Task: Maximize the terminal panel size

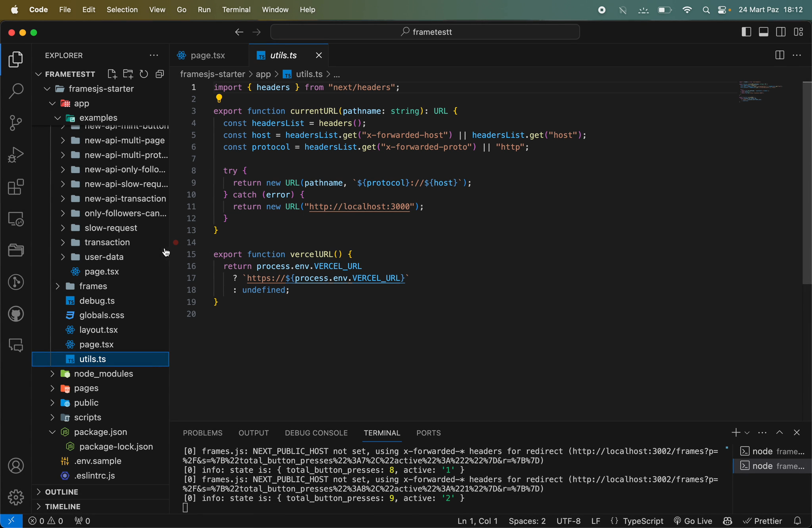Action: [x=779, y=432]
